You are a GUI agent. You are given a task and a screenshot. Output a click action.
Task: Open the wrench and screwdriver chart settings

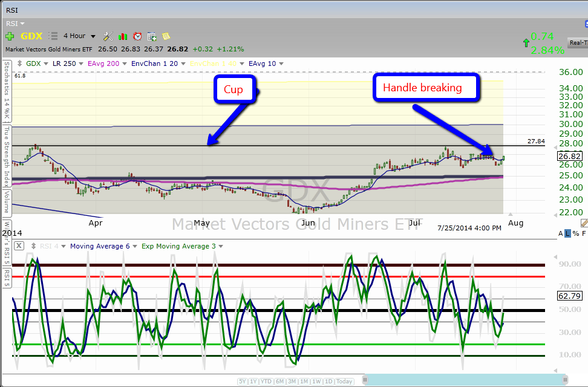(108, 36)
